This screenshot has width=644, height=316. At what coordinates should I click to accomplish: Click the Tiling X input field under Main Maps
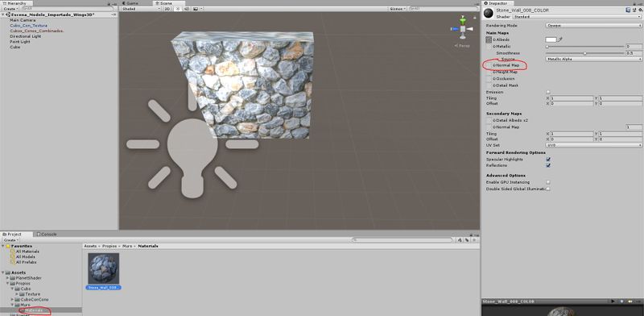click(572, 98)
